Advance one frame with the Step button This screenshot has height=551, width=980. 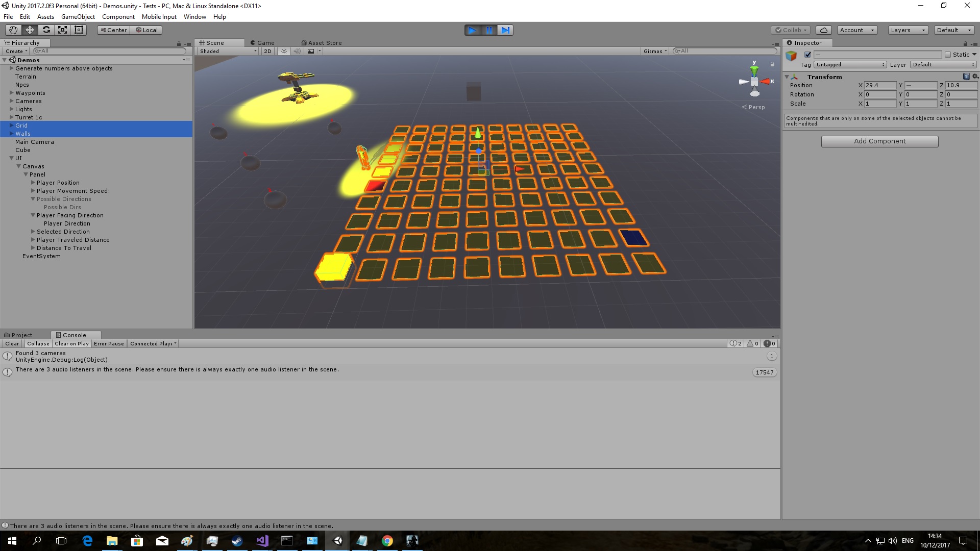(505, 30)
